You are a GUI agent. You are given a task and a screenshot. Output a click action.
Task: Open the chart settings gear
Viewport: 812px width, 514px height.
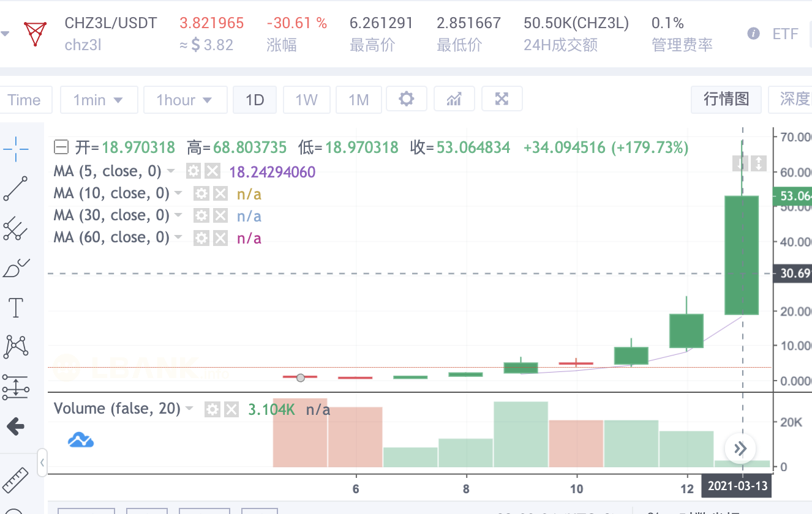[407, 99]
